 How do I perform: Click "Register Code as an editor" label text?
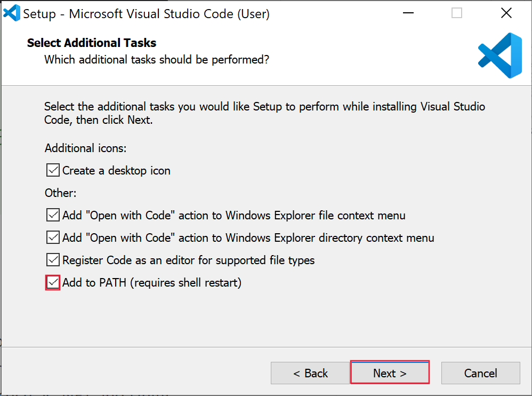click(x=189, y=260)
